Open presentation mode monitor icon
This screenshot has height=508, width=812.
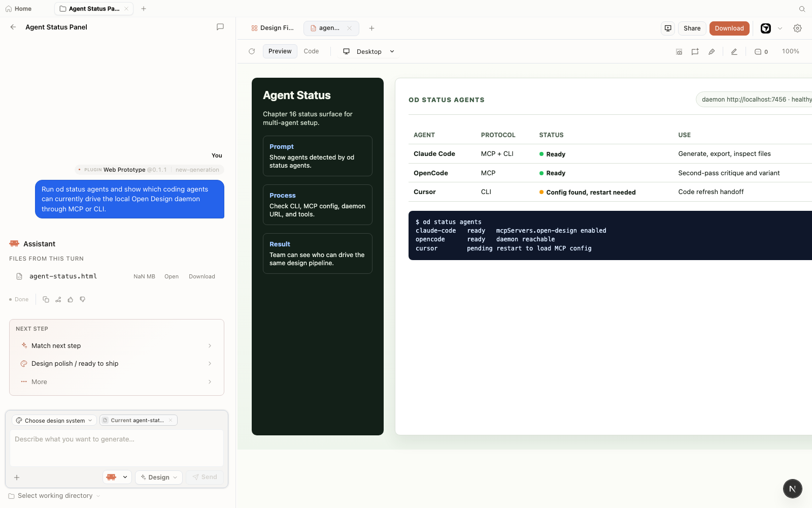pos(668,28)
